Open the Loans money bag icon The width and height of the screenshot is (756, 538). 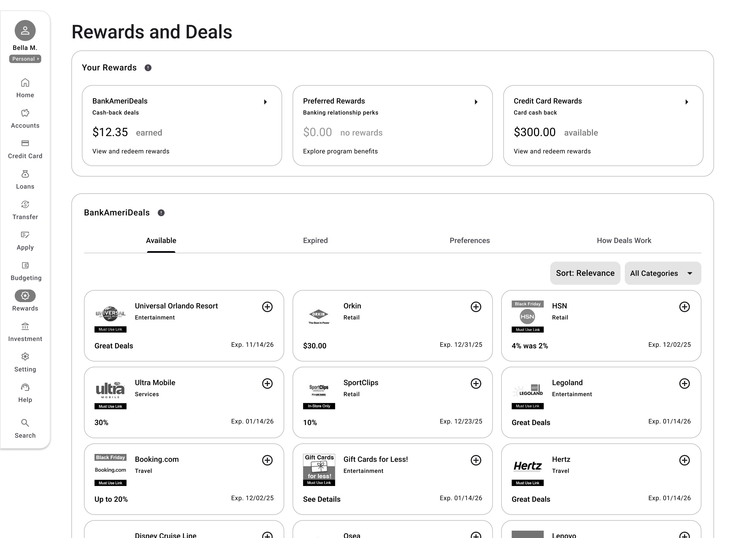(25, 174)
